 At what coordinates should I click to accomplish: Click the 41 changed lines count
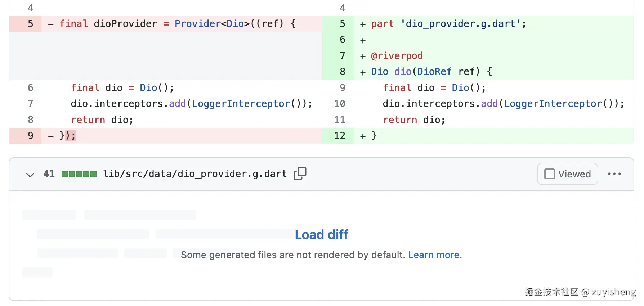coord(49,174)
